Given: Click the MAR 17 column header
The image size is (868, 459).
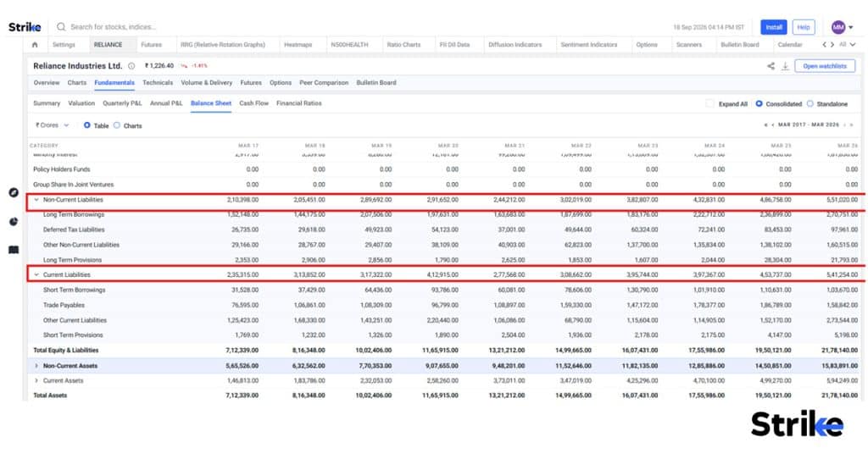Looking at the screenshot, I should (248, 146).
